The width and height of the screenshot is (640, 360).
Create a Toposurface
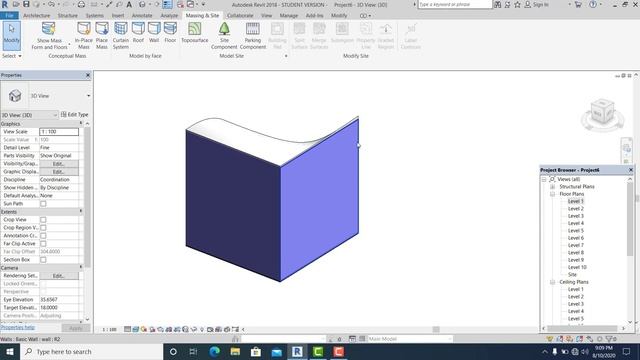[195, 33]
